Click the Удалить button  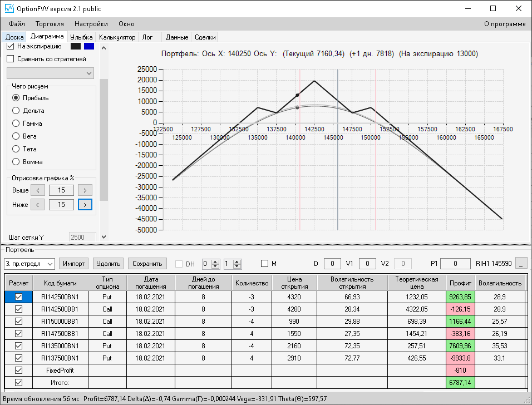coord(108,264)
